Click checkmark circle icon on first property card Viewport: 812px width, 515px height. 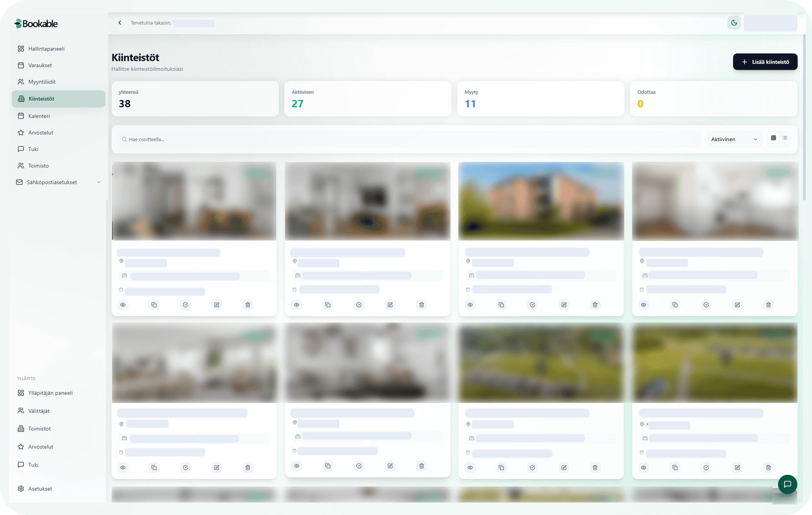[x=185, y=305]
